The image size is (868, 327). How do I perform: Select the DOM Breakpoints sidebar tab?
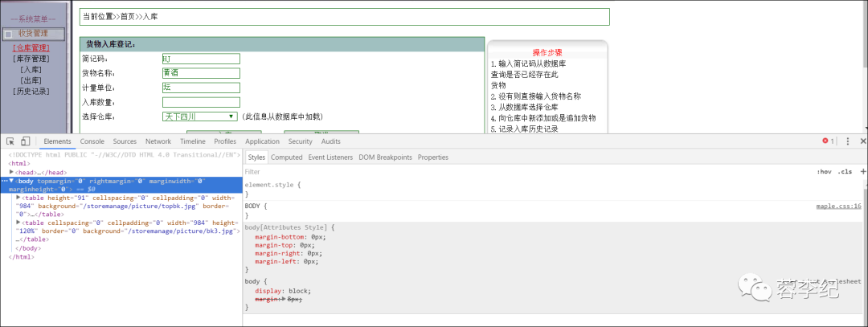click(x=385, y=157)
